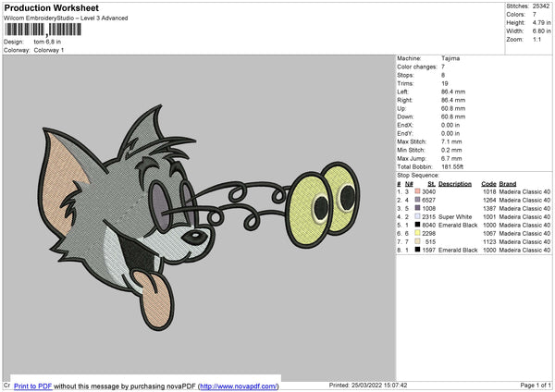The height and width of the screenshot is (392, 555).
Task: Click the Max Jump value 6.7 mm
Action: click(451, 158)
